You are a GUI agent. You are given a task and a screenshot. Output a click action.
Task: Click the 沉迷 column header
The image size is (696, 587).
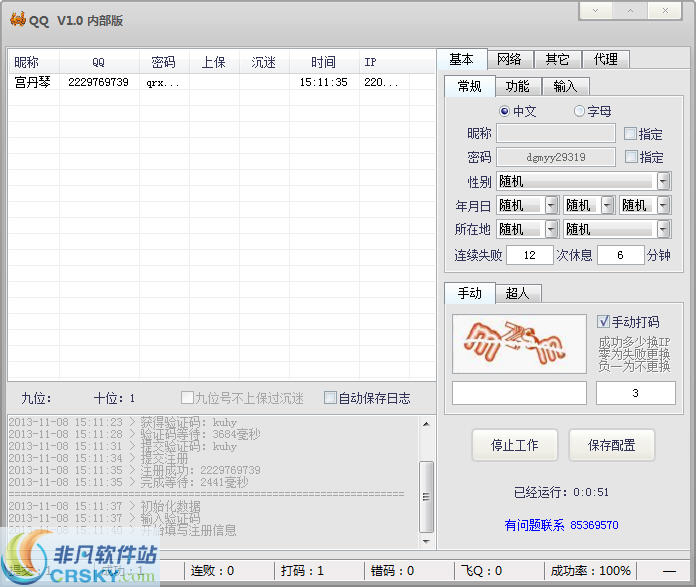point(264,62)
